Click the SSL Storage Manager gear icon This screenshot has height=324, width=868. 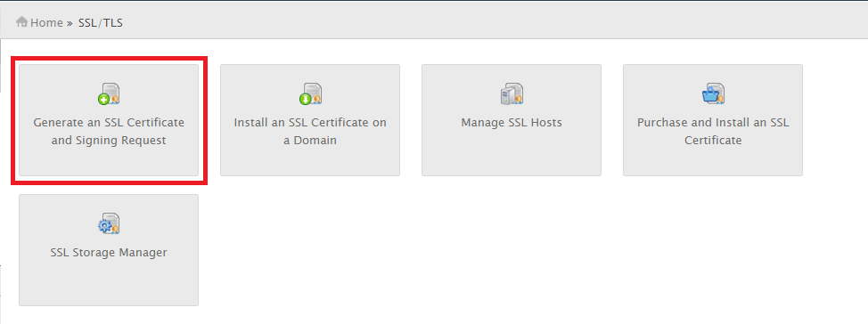coord(109,223)
